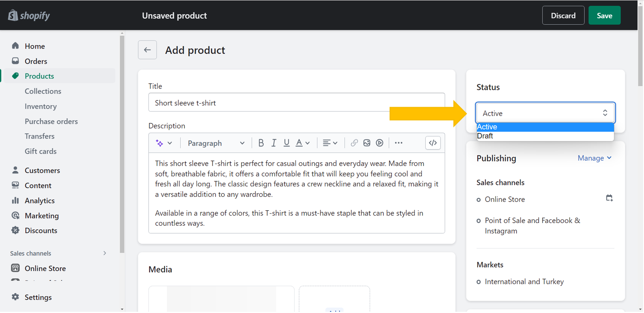
Task: Click the Online Store schedule calendar icon
Action: pyautogui.click(x=610, y=198)
